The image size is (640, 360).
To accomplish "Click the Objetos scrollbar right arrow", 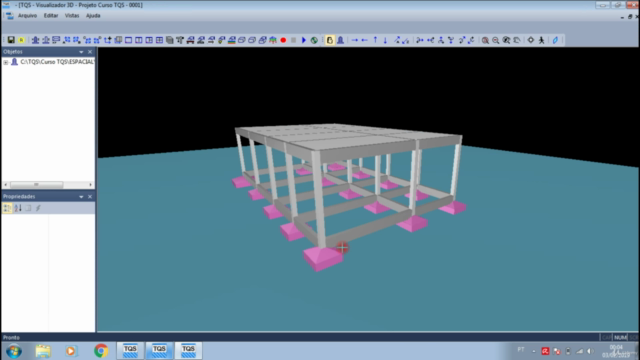I will [91, 184].
